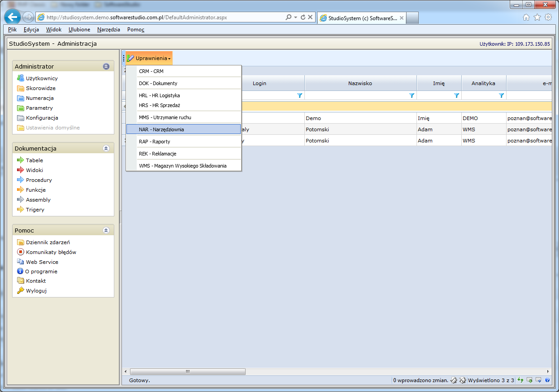Select HRL - HR Logistyka entry
The width and height of the screenshot is (559, 392).
pos(183,95)
